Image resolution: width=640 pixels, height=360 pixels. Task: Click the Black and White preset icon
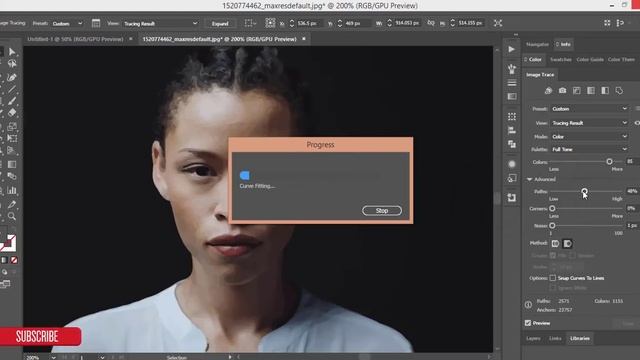(605, 91)
